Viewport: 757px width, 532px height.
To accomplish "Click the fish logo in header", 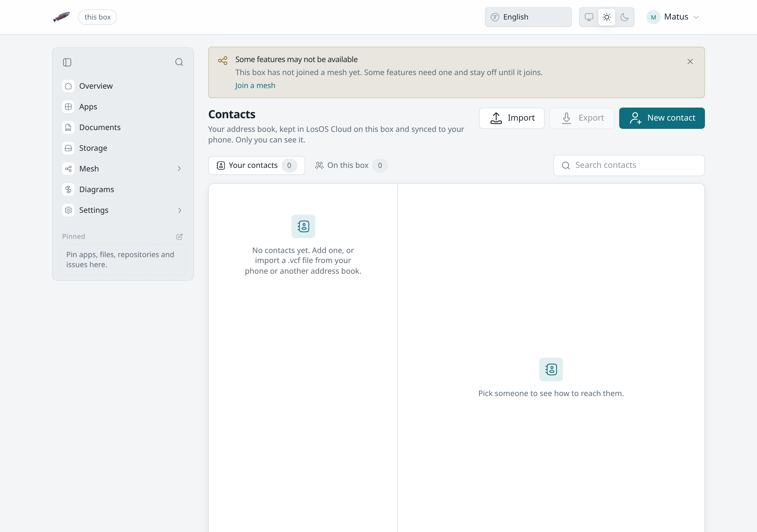I will coord(62,17).
